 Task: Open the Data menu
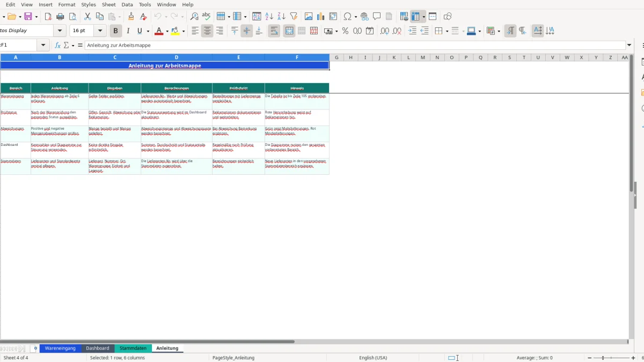pos(127,4)
